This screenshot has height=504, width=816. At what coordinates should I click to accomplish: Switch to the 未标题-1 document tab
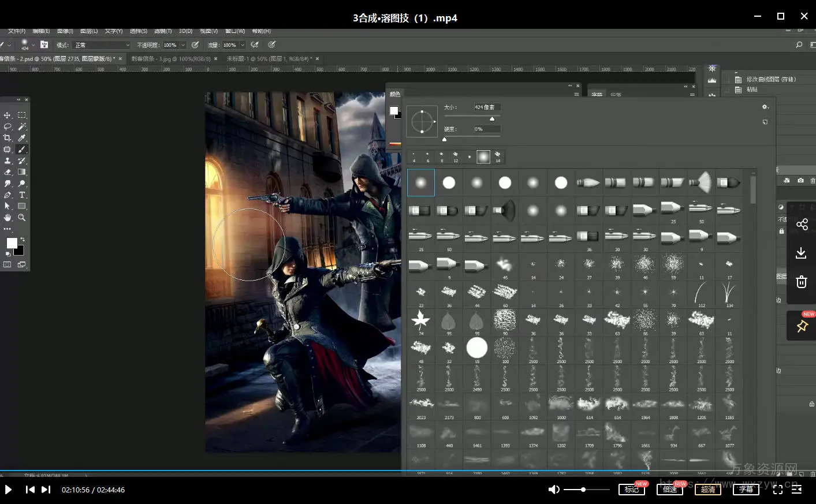tap(269, 59)
